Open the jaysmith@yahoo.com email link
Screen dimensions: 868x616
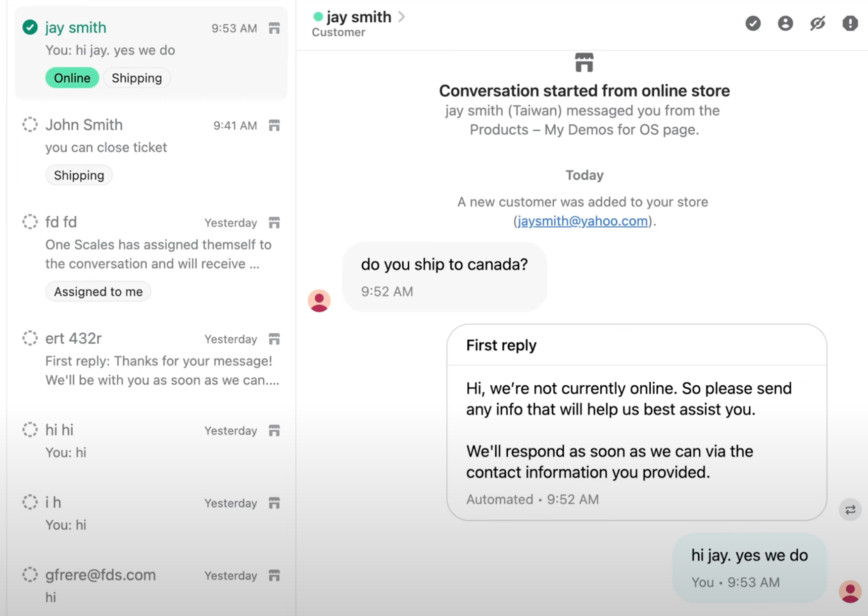pos(582,221)
